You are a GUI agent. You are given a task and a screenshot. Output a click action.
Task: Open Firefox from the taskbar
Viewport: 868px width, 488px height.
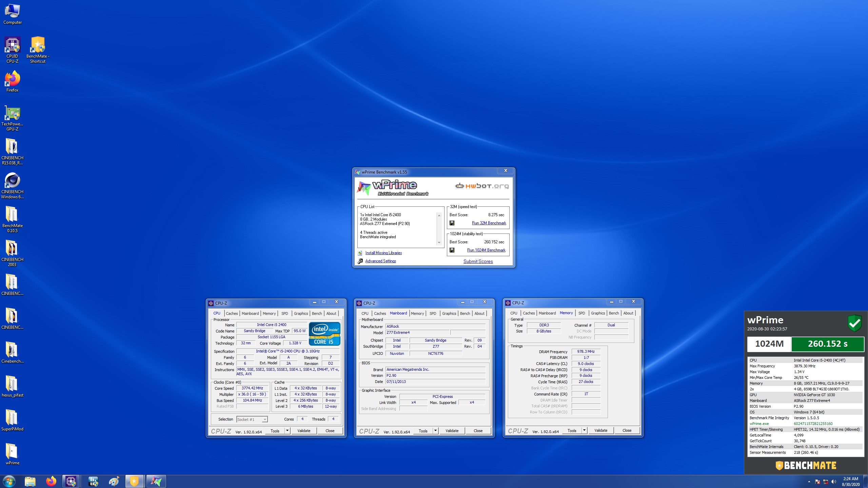51,481
